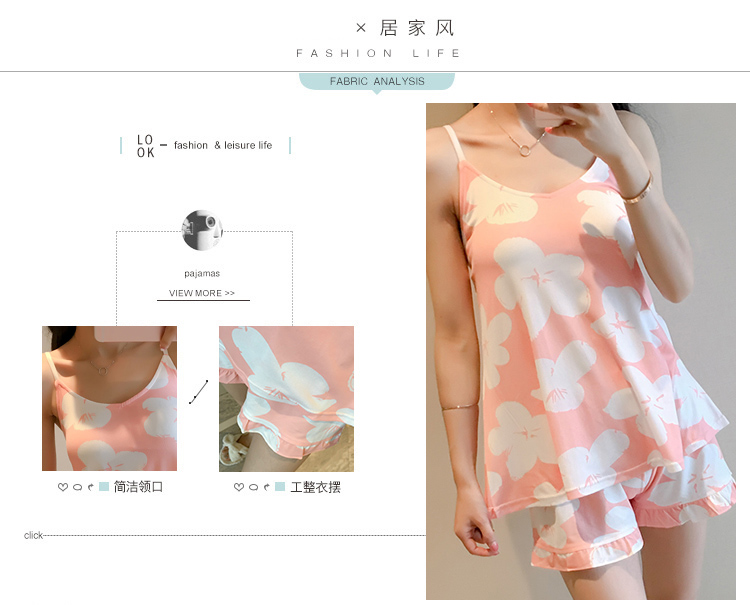Screen dimensions: 750x605
Task: Click the heart icon beside 简洁领口
Action: [x=63, y=487]
